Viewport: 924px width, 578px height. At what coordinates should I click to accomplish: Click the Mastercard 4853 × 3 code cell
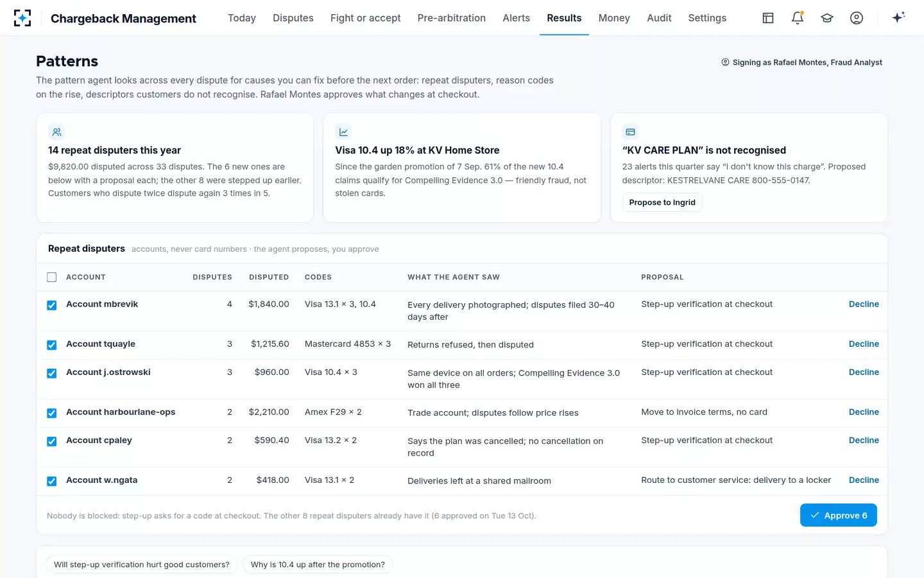pos(348,344)
